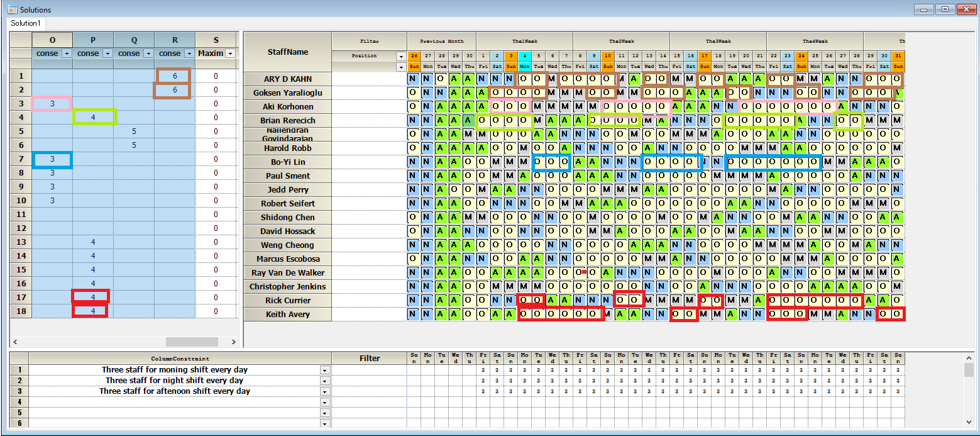Click the Solutions window icon in title bar

pos(12,9)
